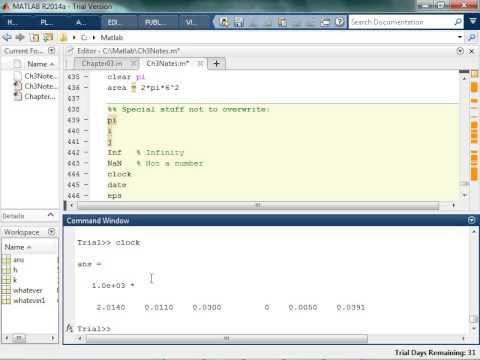Viewport: 480px width, 360px height.
Task: Click the 'Special stuff not to overwrite' comment
Action: pos(189,109)
